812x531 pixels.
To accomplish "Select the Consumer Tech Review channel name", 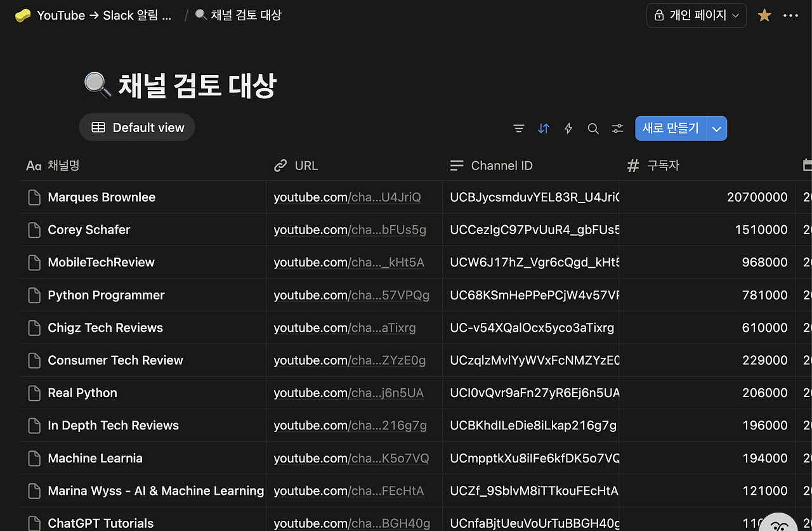I will click(115, 360).
